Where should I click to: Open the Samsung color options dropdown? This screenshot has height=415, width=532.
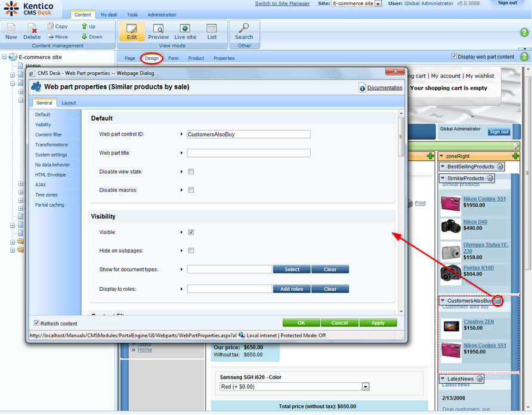(365, 387)
